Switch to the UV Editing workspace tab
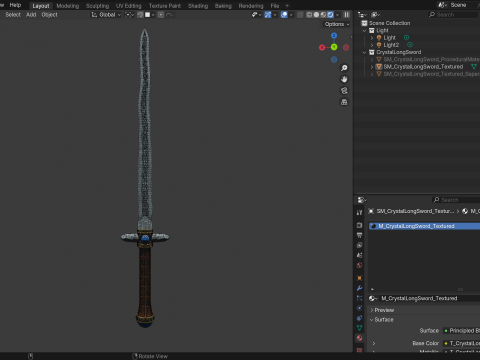Viewport: 480px width, 360px height. [x=128, y=6]
